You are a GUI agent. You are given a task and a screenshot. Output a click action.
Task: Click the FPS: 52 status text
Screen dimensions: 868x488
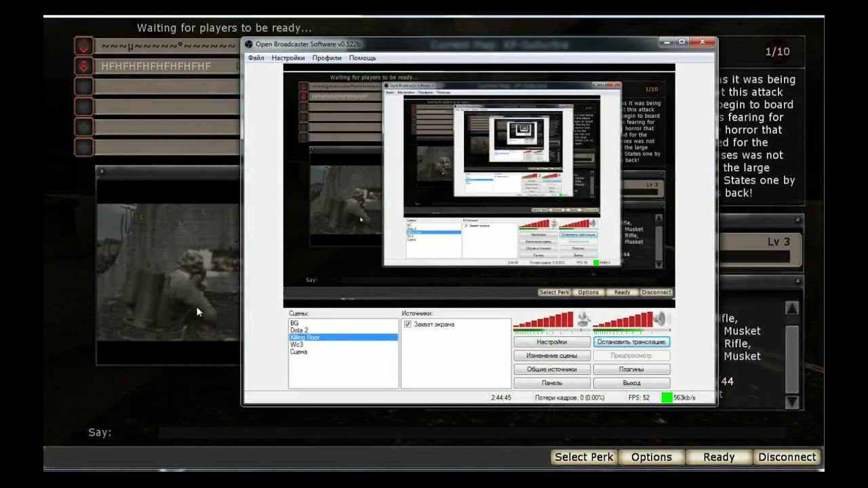639,398
